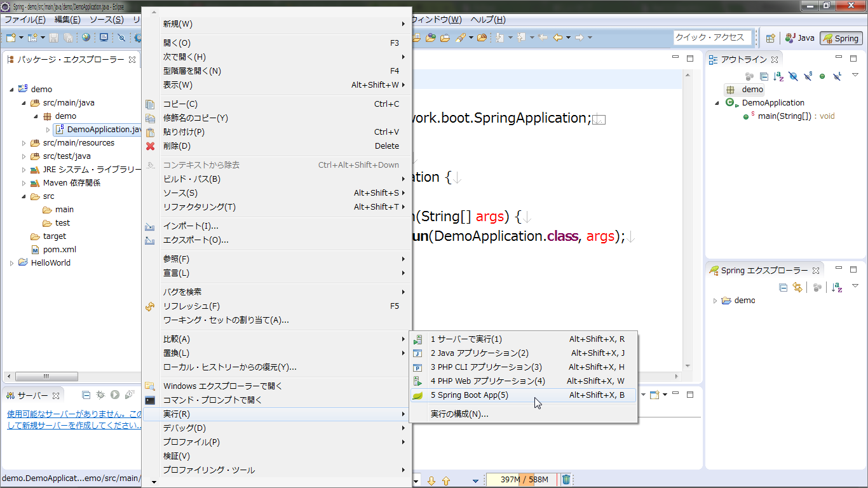Click the start server play icon
The image size is (868, 488).
click(114, 395)
